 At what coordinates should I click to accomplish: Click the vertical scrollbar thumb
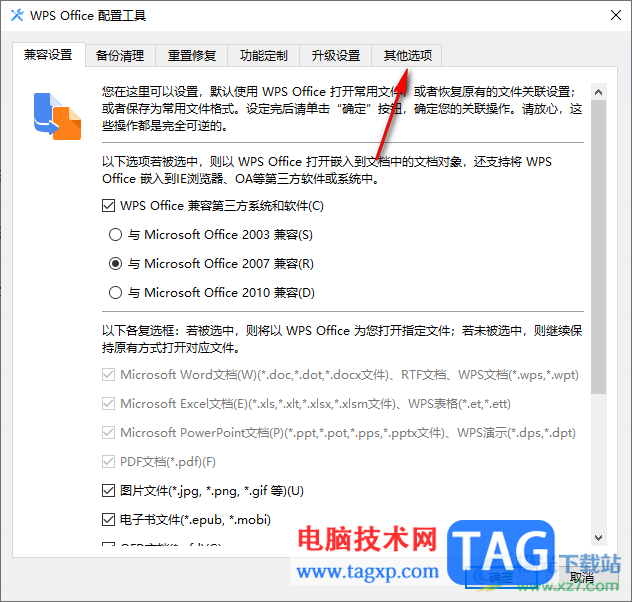[599, 247]
